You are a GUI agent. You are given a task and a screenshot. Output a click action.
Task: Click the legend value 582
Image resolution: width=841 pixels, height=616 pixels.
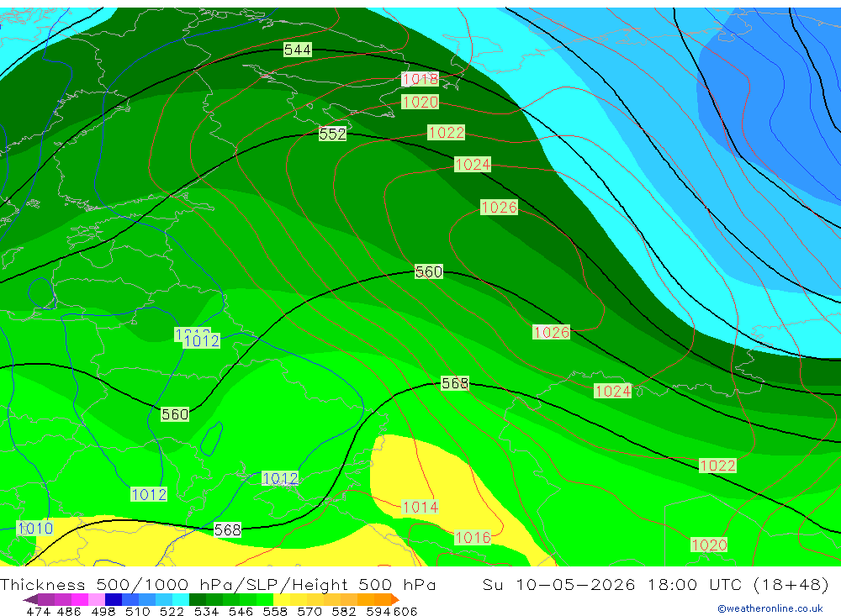click(x=344, y=611)
